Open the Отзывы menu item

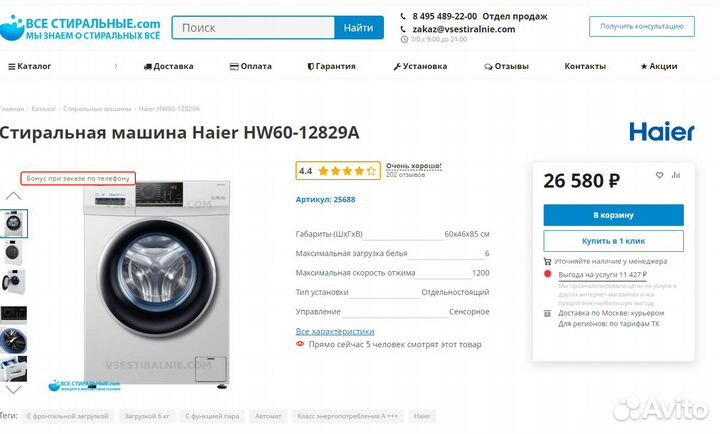pyautogui.click(x=511, y=66)
